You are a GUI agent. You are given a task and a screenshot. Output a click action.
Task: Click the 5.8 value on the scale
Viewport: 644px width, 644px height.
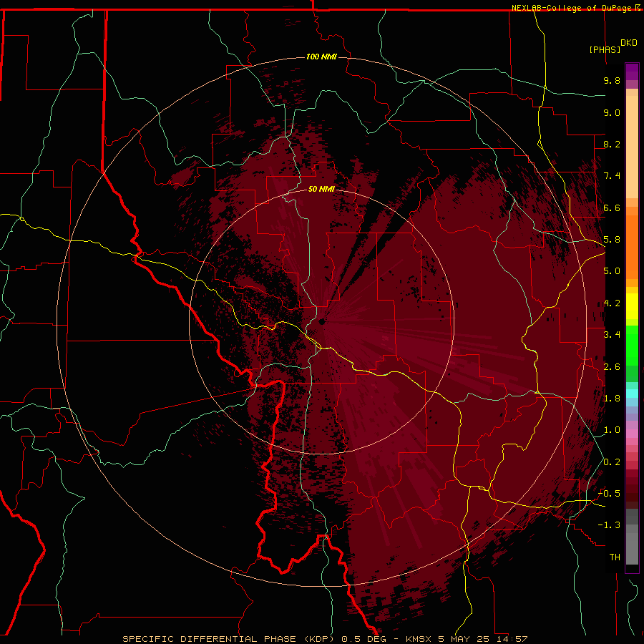coord(612,240)
